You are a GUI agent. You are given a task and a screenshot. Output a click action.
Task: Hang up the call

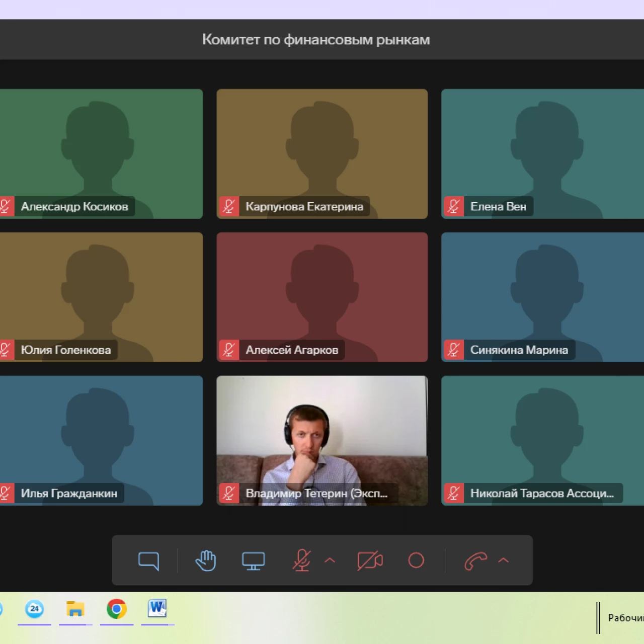475,560
